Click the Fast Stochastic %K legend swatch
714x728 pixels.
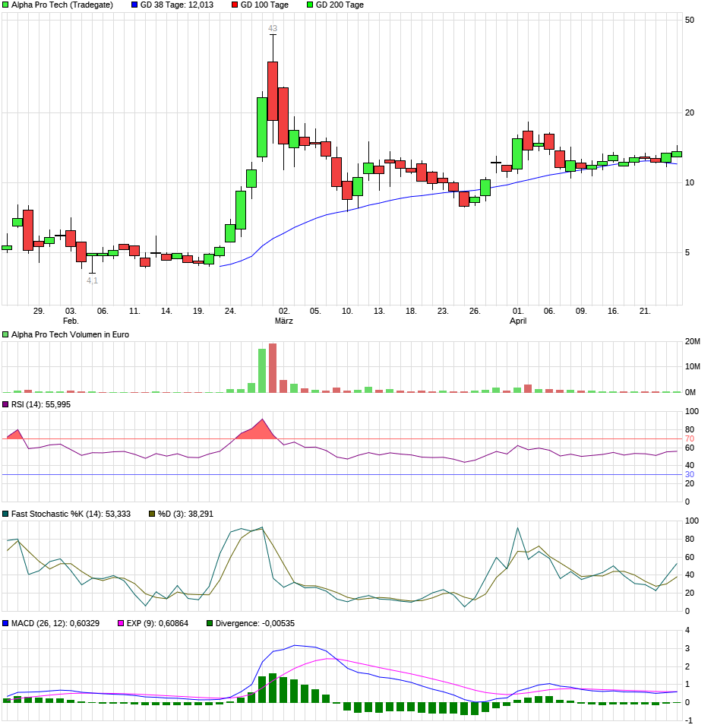click(x=6, y=514)
